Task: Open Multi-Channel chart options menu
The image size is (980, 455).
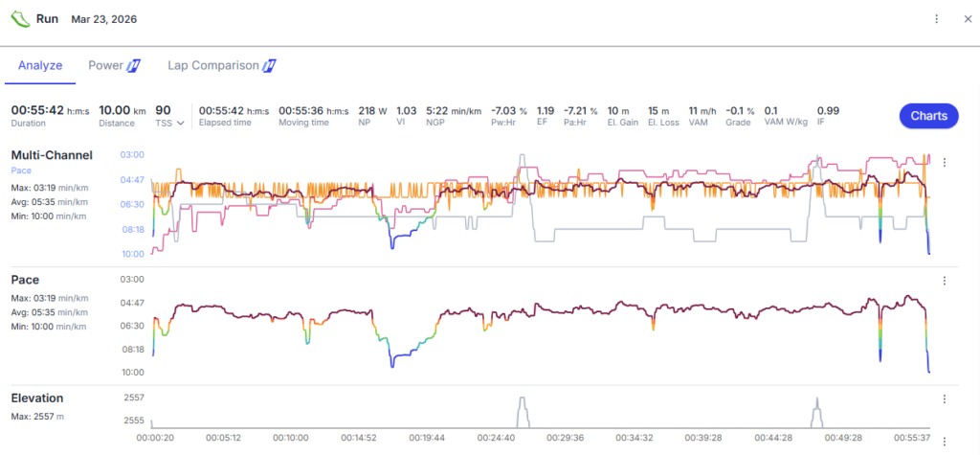Action: [x=945, y=163]
